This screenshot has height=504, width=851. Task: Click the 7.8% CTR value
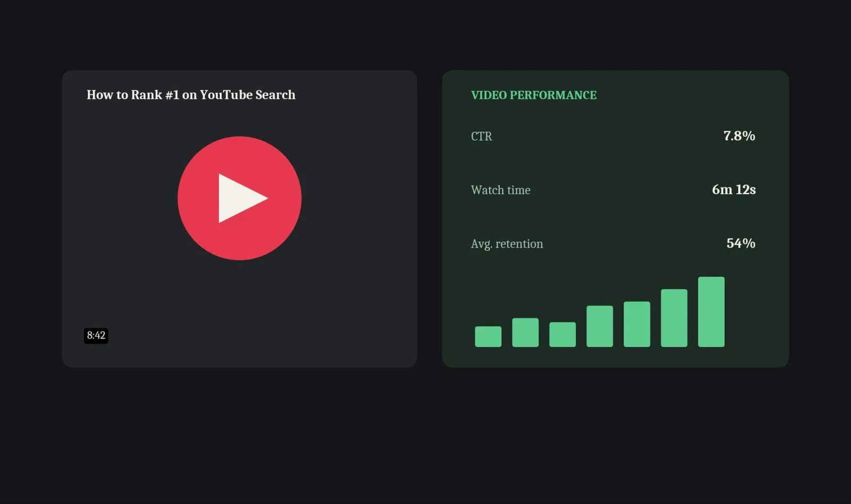(739, 136)
